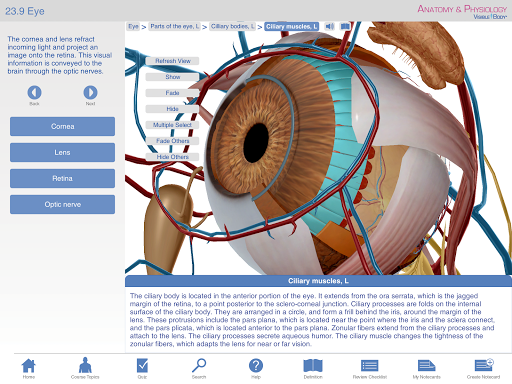Click the book icon beside speaker
Viewport: 512px width, 384px height.
(345, 26)
